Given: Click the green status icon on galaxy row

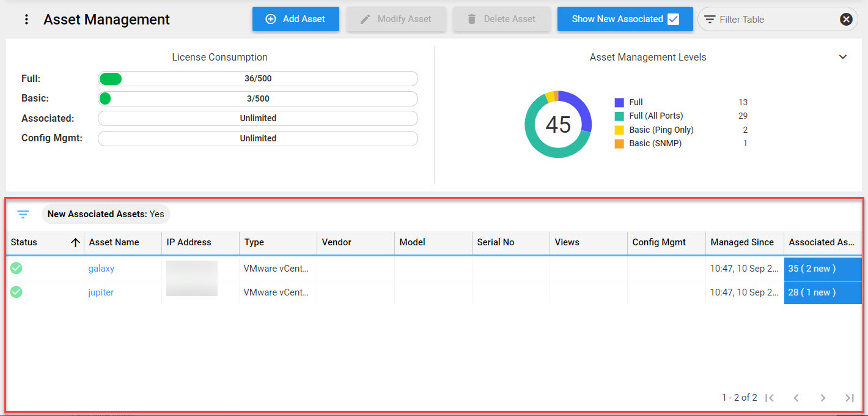Looking at the screenshot, I should pos(16,268).
